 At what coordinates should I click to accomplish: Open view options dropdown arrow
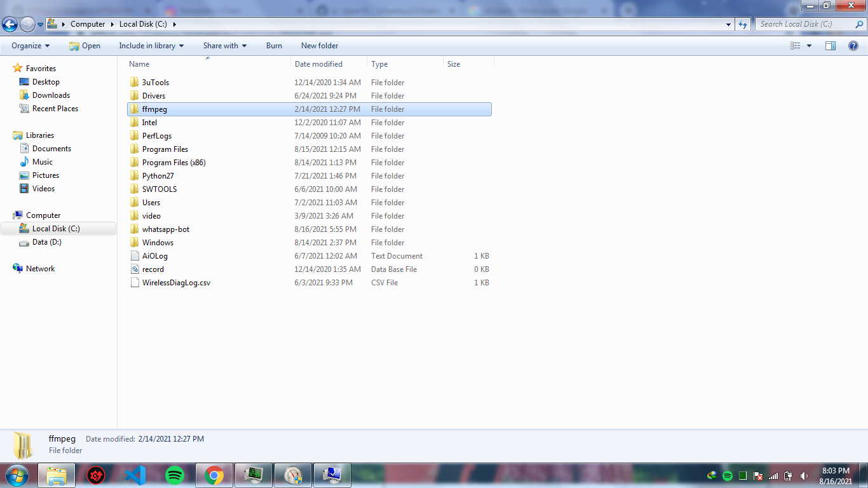click(809, 46)
